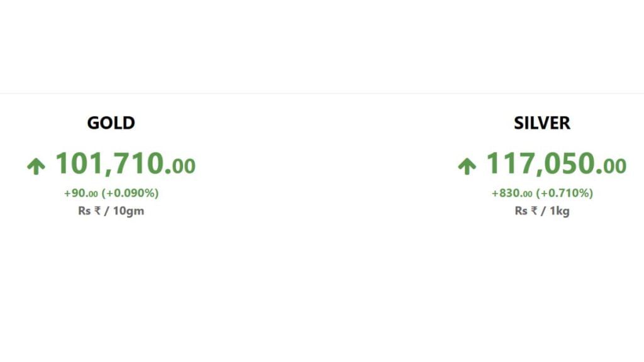Click the silver price 117,050

[540, 164]
